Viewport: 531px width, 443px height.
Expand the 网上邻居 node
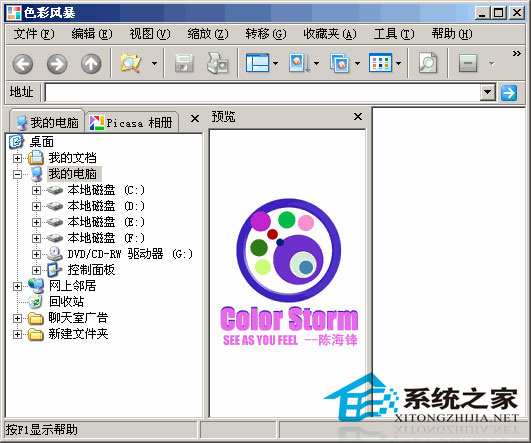[17, 287]
